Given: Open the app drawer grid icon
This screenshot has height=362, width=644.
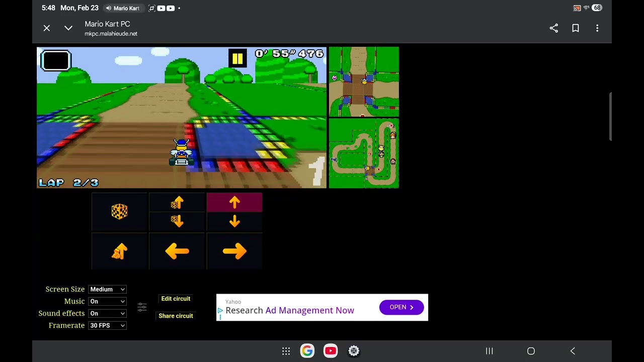Looking at the screenshot, I should point(286,351).
